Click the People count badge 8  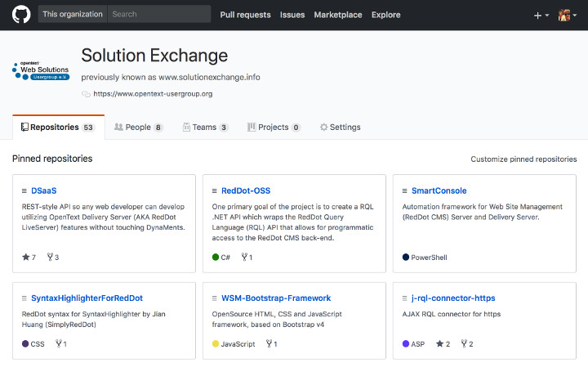click(x=158, y=128)
